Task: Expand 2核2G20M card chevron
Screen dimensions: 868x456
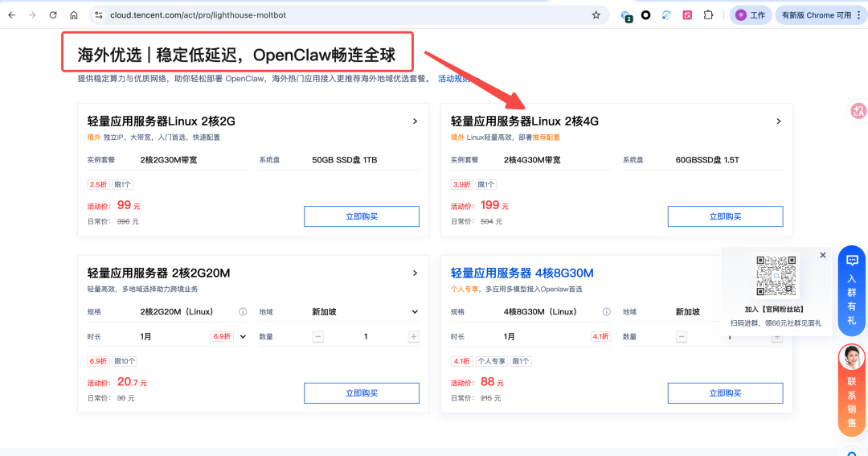Action: [416, 273]
